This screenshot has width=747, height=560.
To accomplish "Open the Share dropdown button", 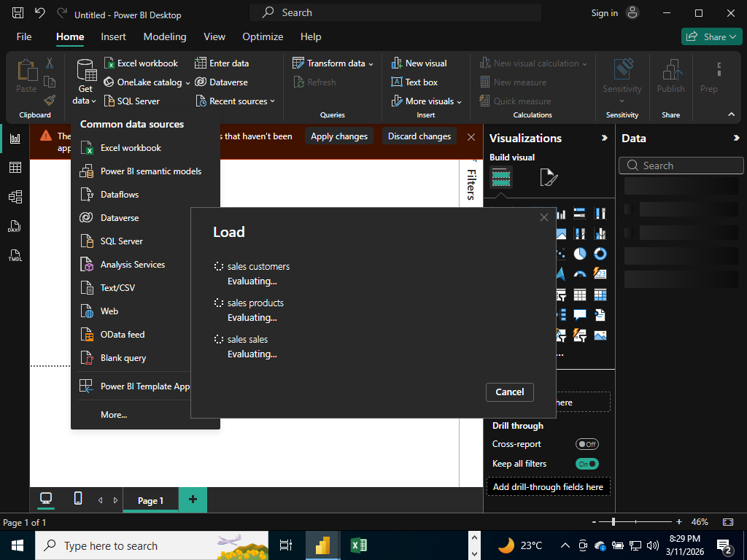I will click(x=712, y=36).
